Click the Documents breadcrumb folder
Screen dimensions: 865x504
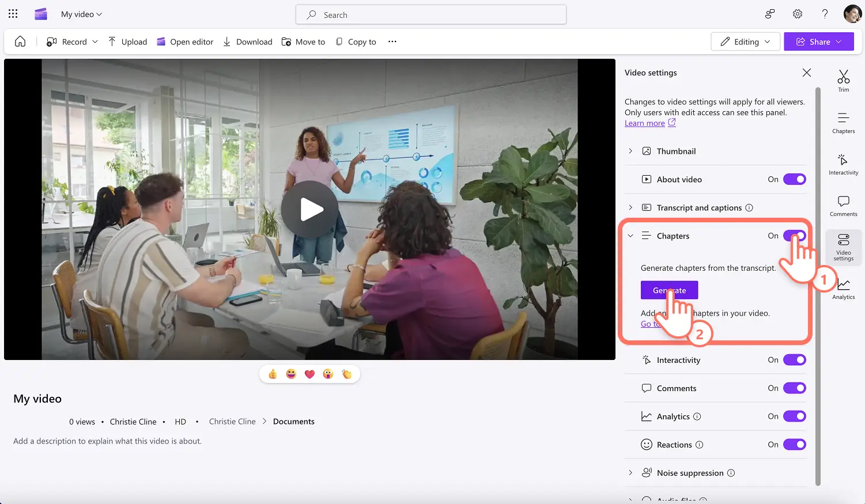294,422
